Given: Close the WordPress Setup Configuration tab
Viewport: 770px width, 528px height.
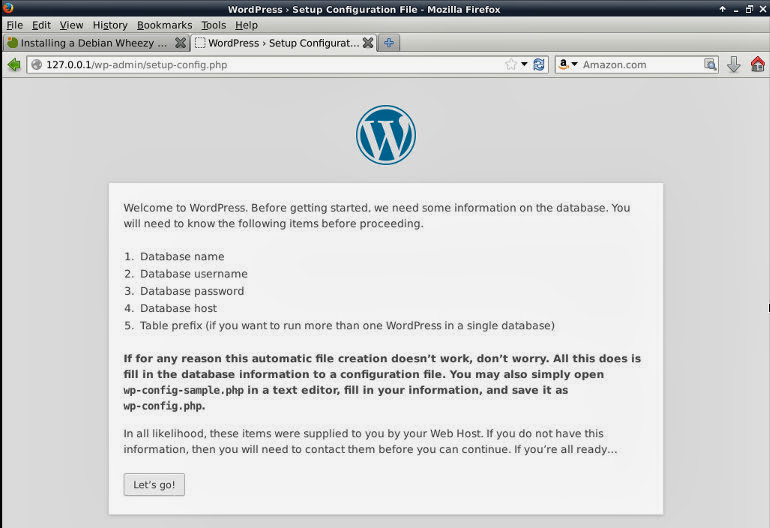Looking at the screenshot, I should [x=367, y=43].
